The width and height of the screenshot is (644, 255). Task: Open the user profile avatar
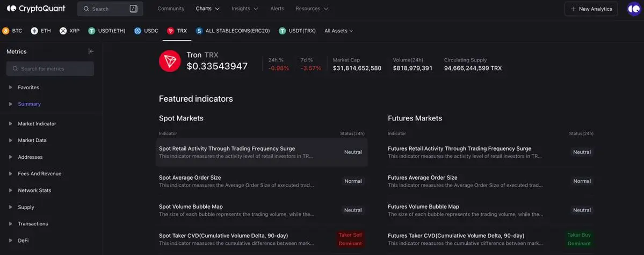pyautogui.click(x=634, y=9)
